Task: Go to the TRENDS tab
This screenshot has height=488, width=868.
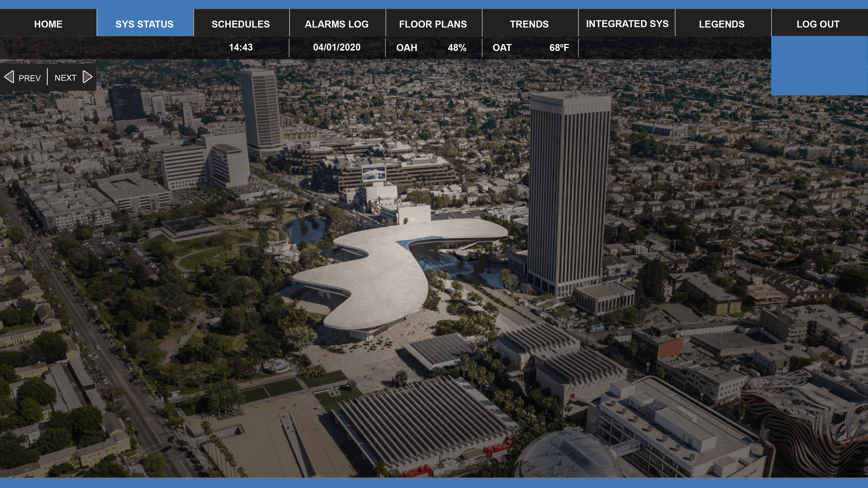Action: [529, 24]
